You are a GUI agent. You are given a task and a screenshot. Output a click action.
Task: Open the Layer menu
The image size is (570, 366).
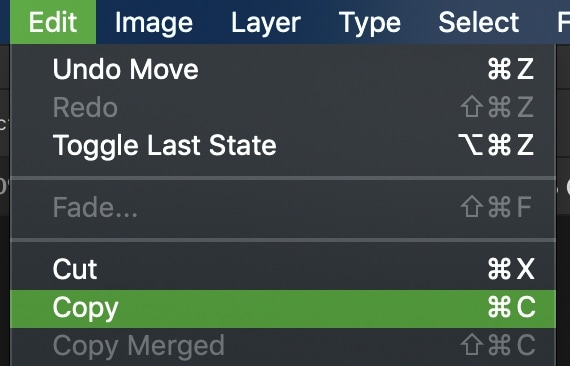tap(266, 23)
